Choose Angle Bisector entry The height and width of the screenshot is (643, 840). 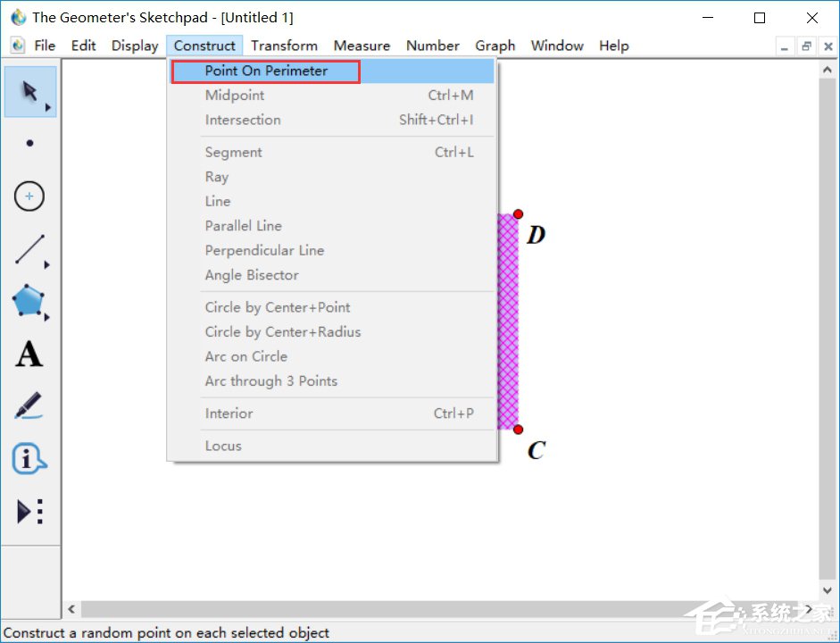coord(332,275)
